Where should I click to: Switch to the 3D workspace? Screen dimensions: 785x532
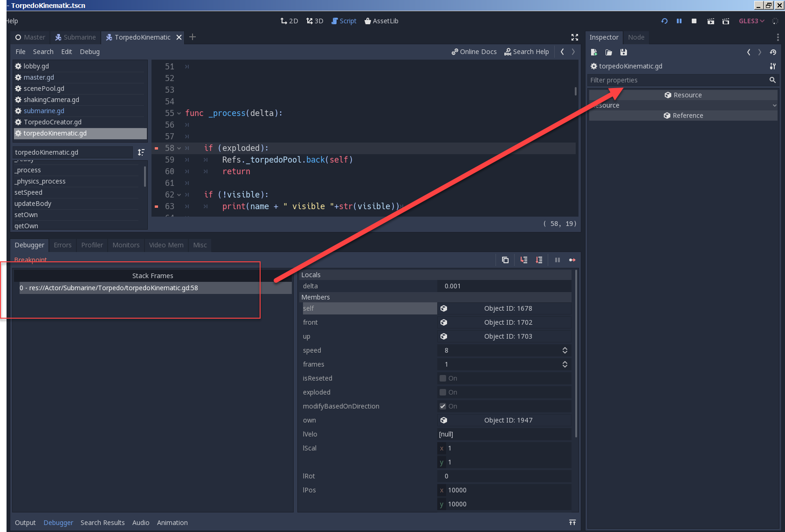pyautogui.click(x=315, y=21)
